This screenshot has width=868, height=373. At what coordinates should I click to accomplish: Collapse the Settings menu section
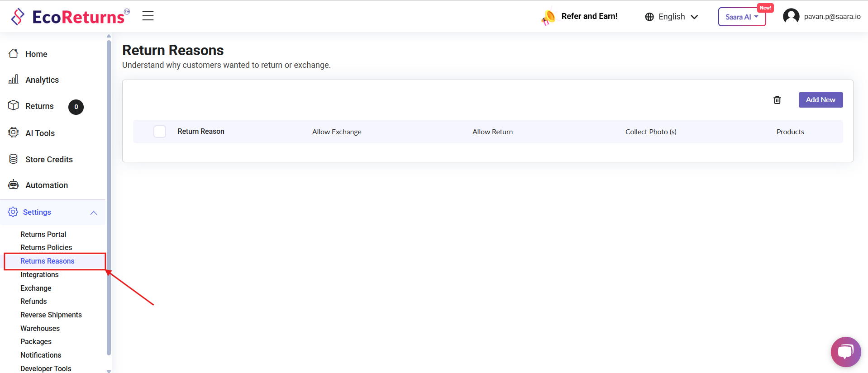(x=94, y=212)
